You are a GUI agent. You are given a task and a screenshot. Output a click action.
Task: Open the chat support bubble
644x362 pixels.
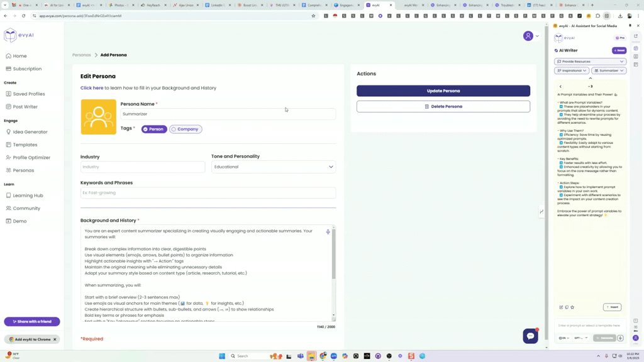pyautogui.click(x=530, y=336)
